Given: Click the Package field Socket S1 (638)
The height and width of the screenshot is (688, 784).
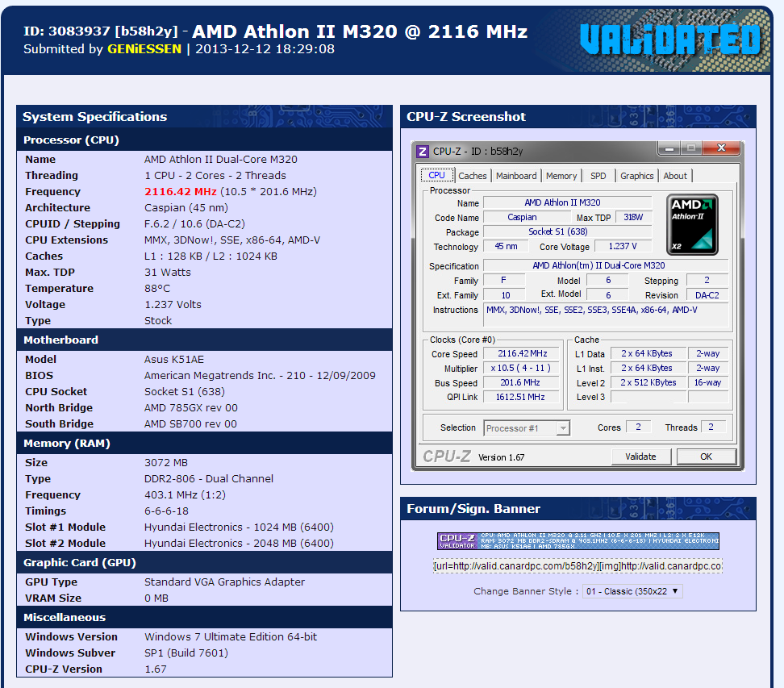Looking at the screenshot, I should click(568, 231).
